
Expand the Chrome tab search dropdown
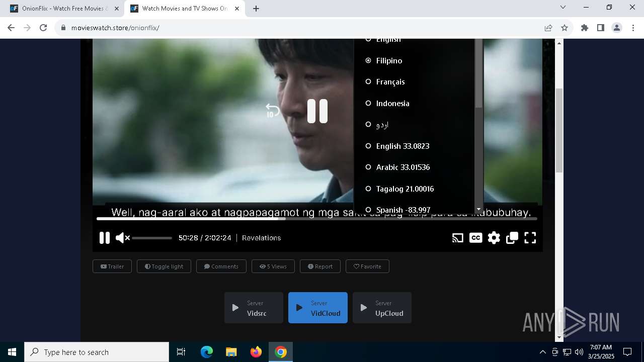563,8
